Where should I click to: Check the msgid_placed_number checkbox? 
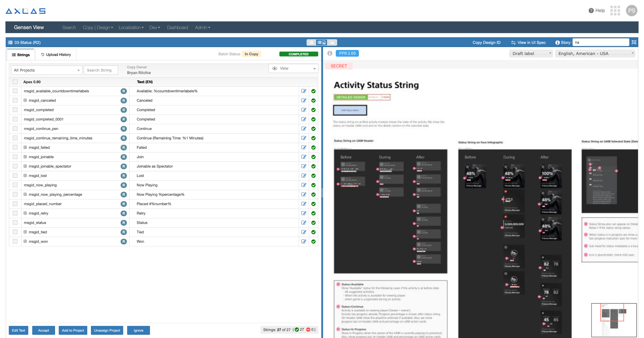(x=15, y=204)
